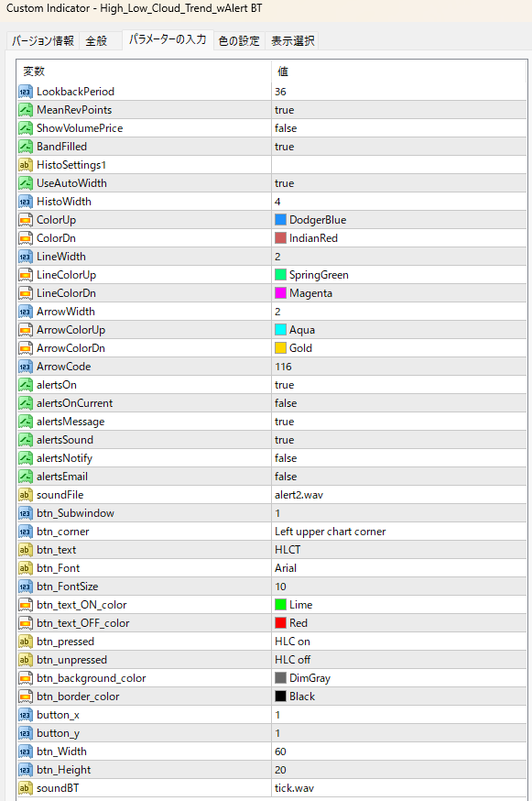The image size is (532, 801).
Task: Toggle alertsEmail false value
Action: (x=399, y=477)
